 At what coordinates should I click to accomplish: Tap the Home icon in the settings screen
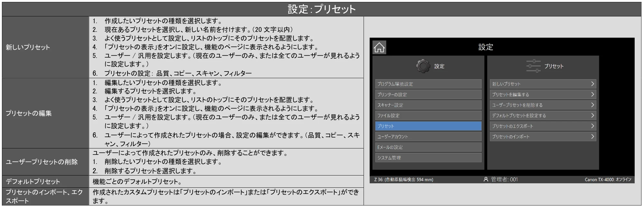click(x=379, y=48)
